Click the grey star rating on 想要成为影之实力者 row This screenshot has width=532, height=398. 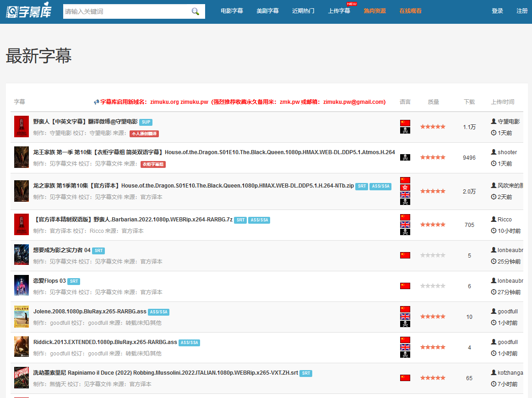(433, 255)
